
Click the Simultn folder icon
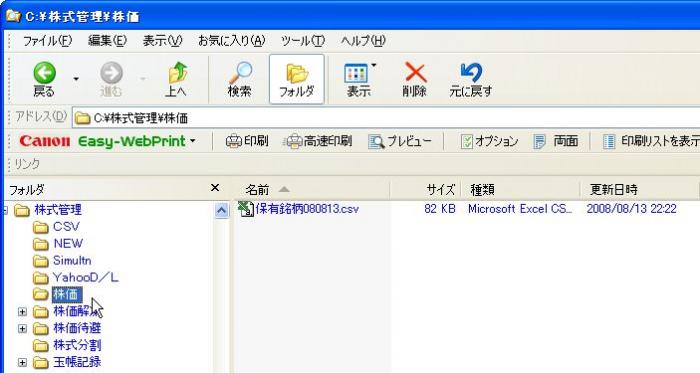[x=41, y=261]
